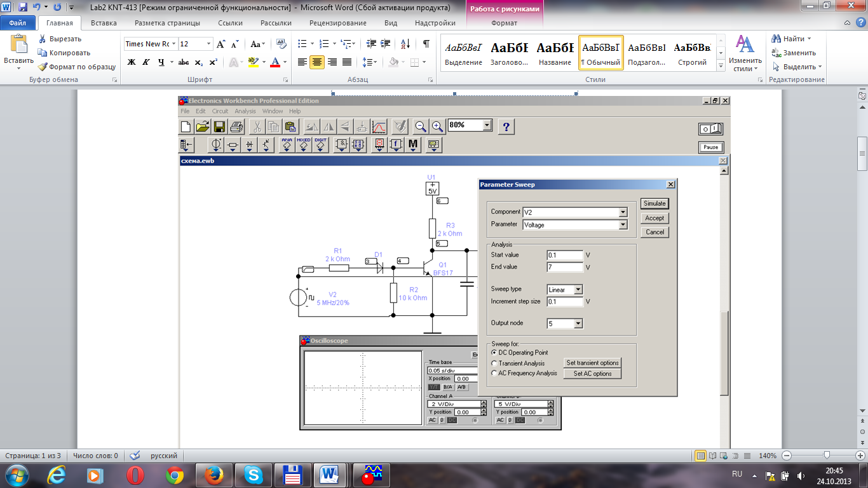Open the Instruments parts bin in Electronics Workbench
The width and height of the screenshot is (868, 488).
coord(434,146)
